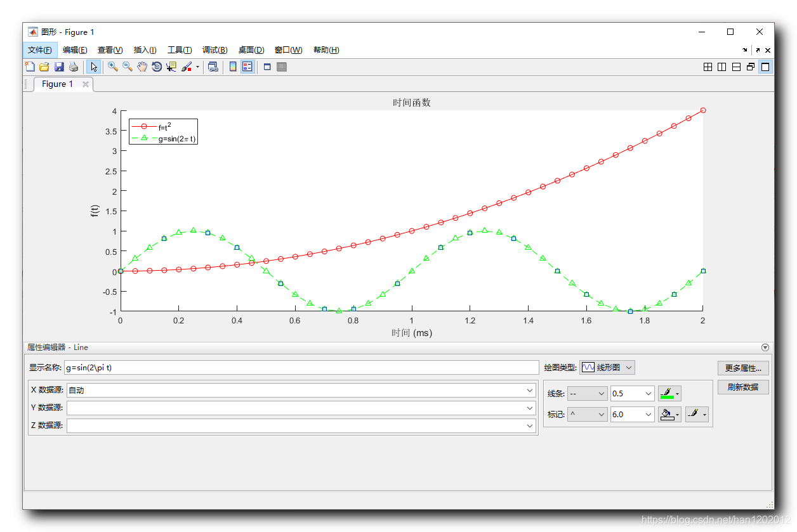
Task: Close the docked figure panel X icon
Action: 768,50
